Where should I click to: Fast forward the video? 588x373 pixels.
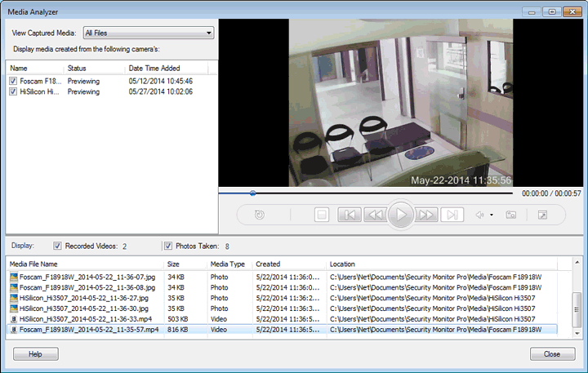(x=426, y=215)
